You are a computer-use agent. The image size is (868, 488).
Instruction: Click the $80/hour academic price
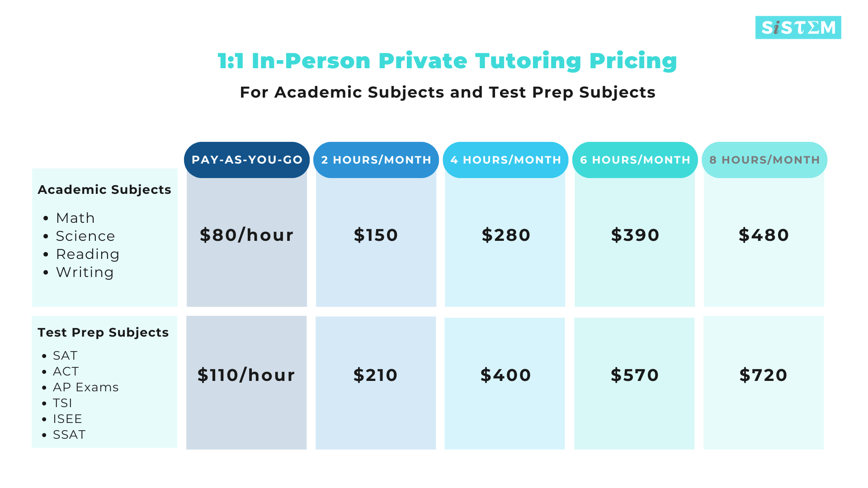pos(247,235)
